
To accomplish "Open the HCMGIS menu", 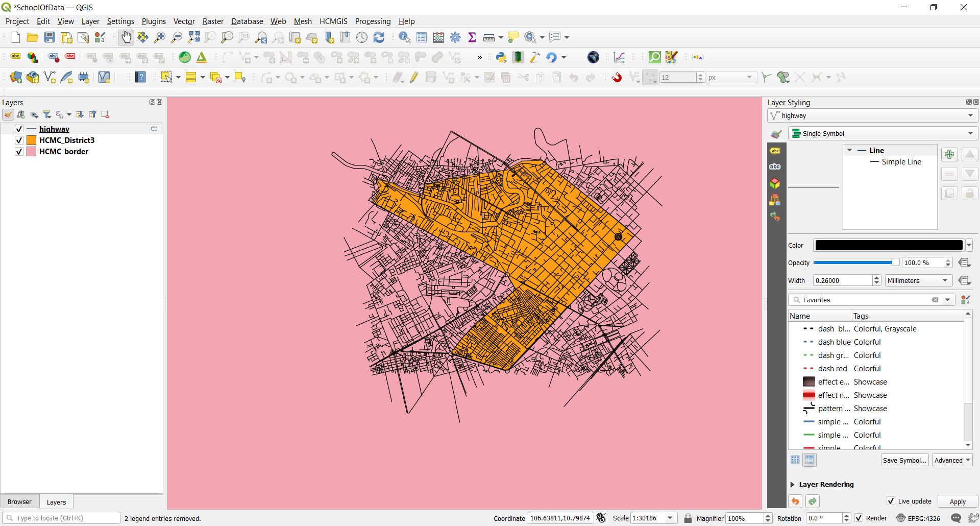I will click(333, 21).
